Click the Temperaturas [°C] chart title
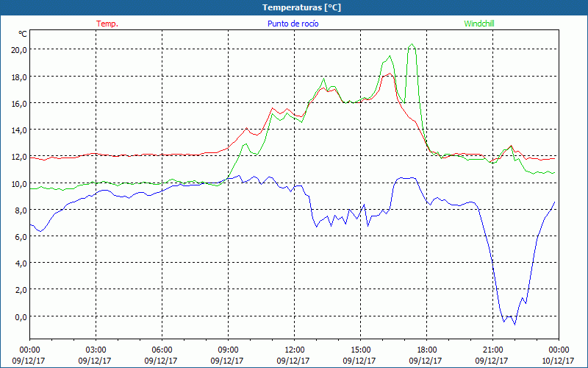This screenshot has height=368, width=588. [x=301, y=7]
